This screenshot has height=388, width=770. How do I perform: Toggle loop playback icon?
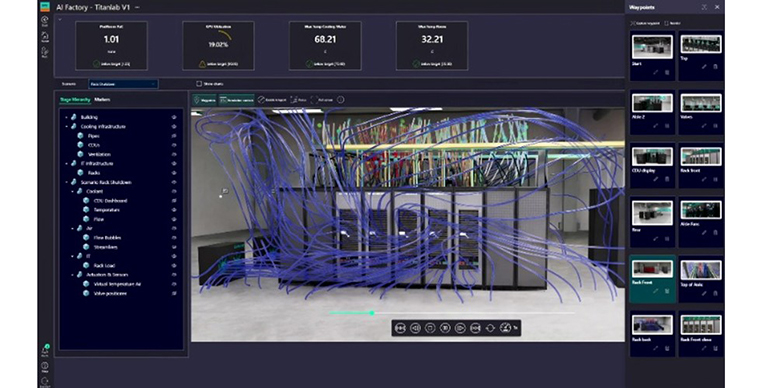490,328
